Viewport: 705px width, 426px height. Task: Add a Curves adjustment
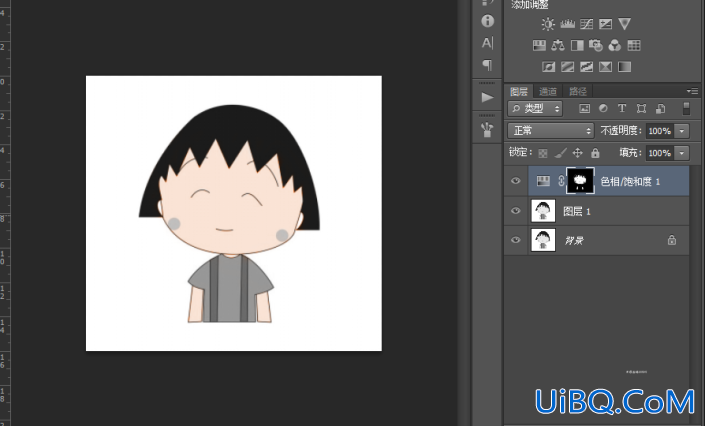pyautogui.click(x=586, y=24)
